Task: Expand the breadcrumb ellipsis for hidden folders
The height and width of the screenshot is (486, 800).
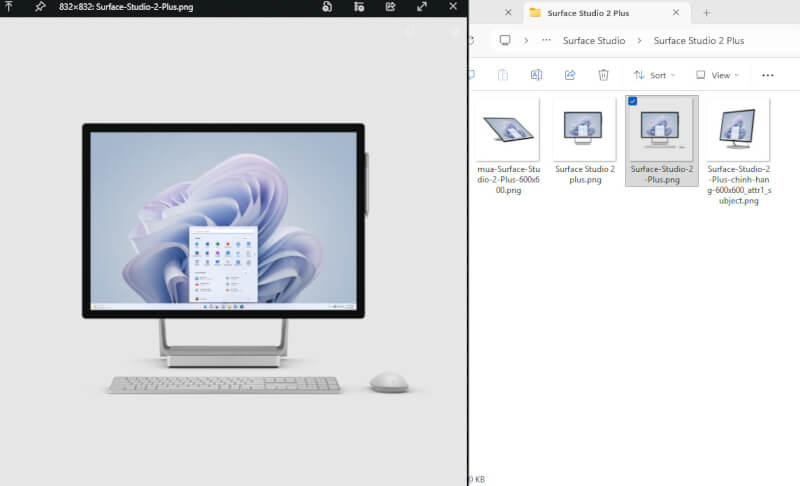Action: click(546, 41)
